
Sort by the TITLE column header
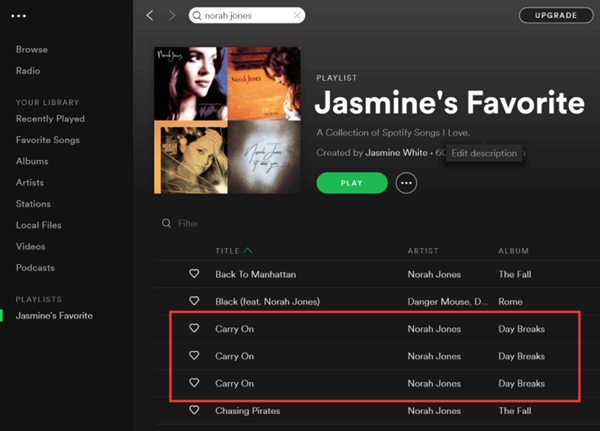click(227, 251)
